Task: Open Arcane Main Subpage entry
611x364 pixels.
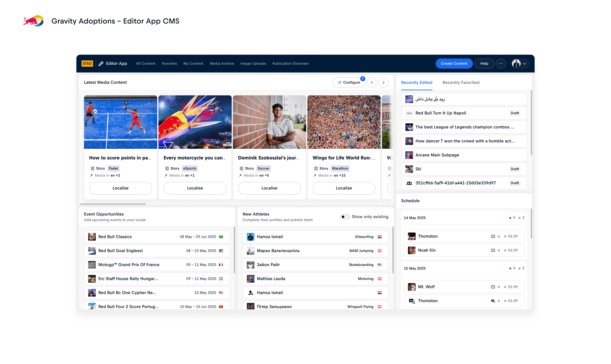Action: tap(464, 155)
